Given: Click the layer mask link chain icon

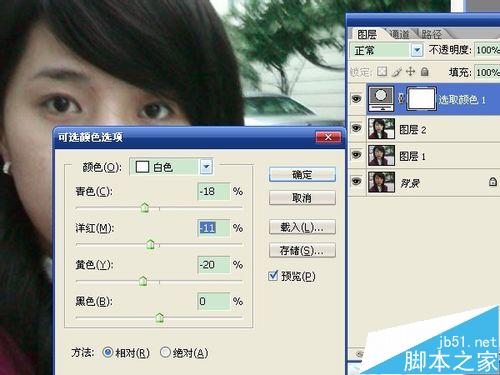Looking at the screenshot, I should pyautogui.click(x=401, y=99).
